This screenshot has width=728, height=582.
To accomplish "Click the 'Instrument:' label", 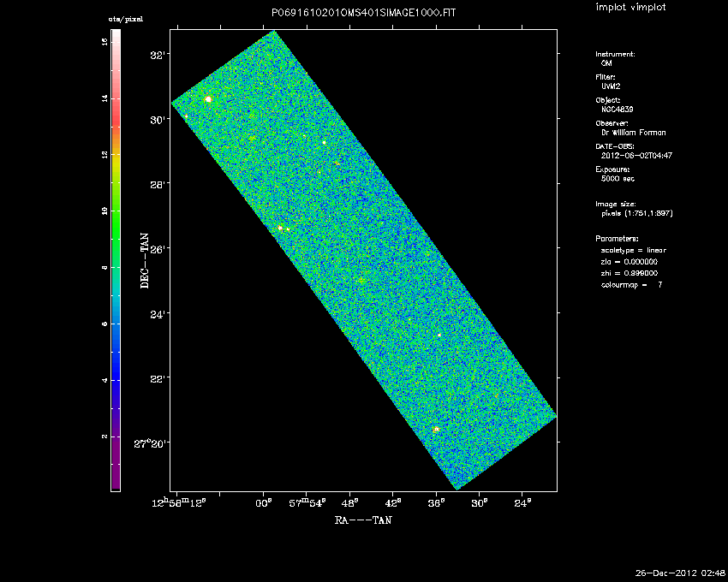I will coord(615,54).
